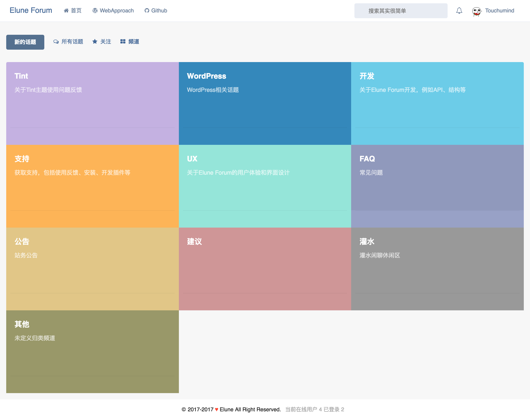Click the notification bell icon
Viewport: 530px width, 420px height.
[x=459, y=11]
